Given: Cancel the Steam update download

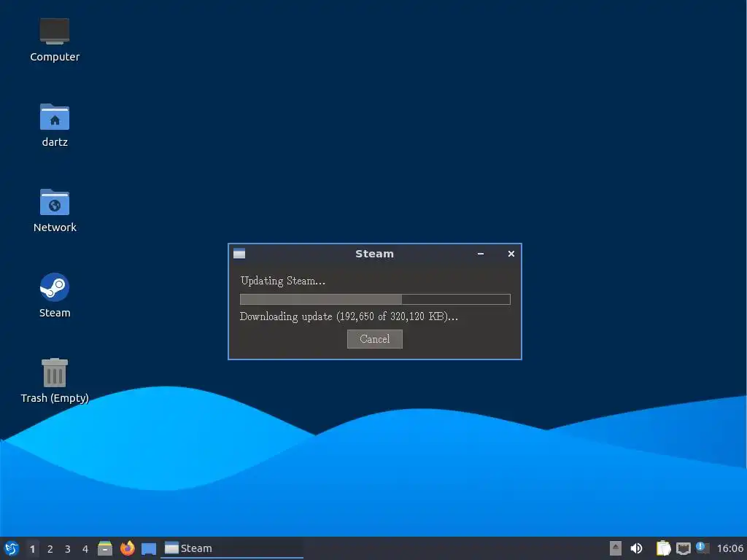Looking at the screenshot, I should coord(374,339).
